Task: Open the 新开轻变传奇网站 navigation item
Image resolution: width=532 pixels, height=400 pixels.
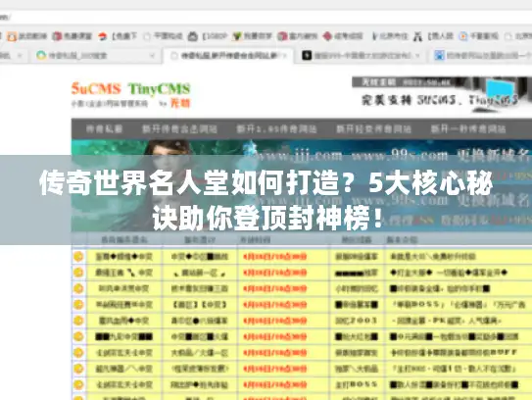Action: coord(373,129)
